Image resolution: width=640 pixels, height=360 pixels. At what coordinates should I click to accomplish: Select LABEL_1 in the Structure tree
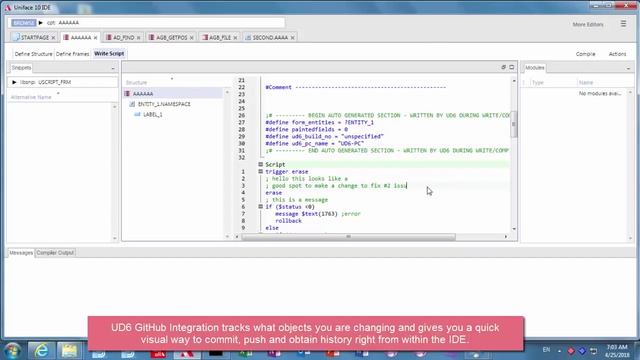pyautogui.click(x=153, y=115)
